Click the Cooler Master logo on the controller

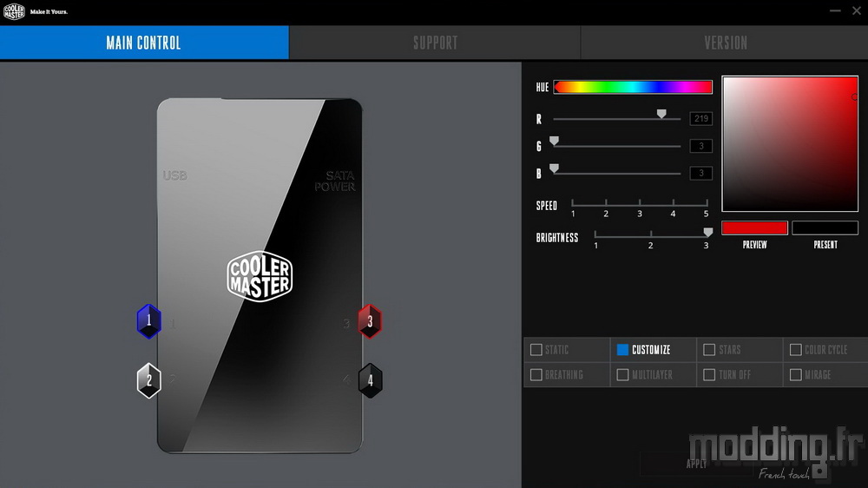tap(260, 276)
